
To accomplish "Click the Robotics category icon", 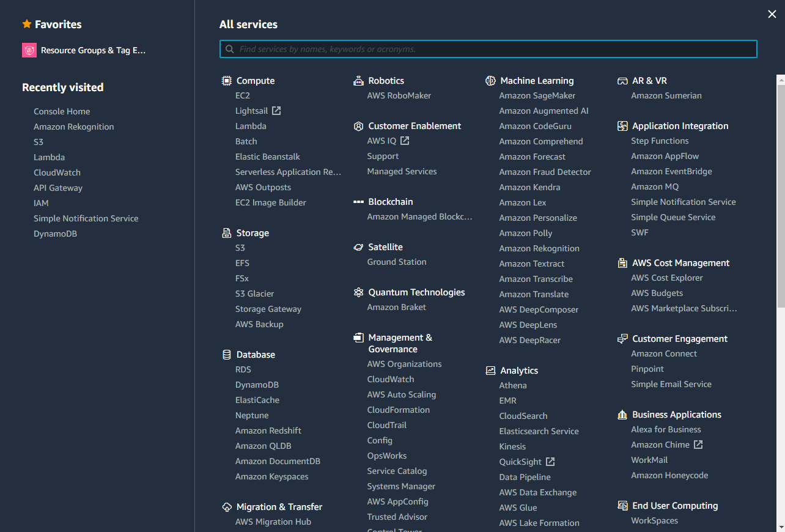I will (x=358, y=81).
